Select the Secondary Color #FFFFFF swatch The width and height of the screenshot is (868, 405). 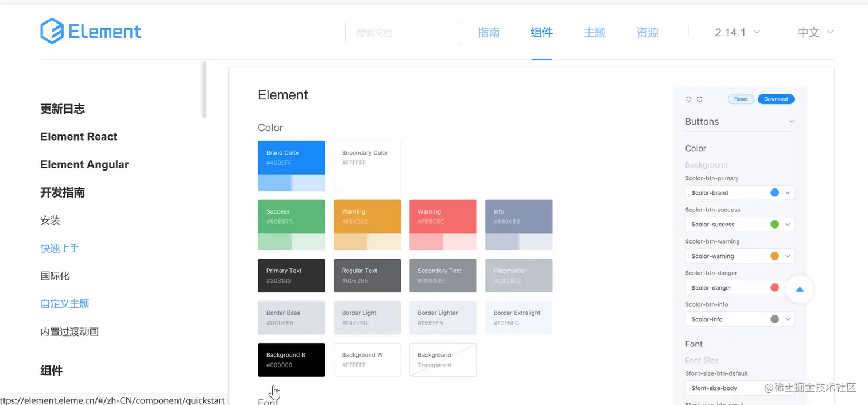pos(367,166)
